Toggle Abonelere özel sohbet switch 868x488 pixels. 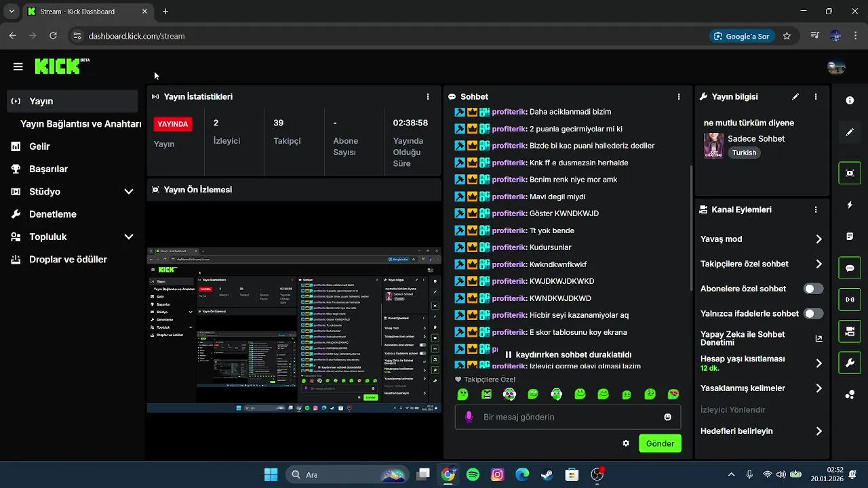click(x=813, y=289)
